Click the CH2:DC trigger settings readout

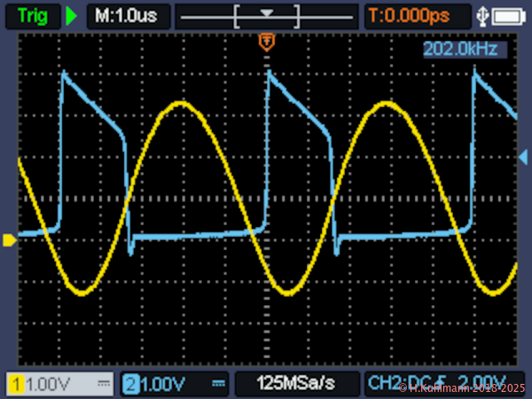[444, 384]
